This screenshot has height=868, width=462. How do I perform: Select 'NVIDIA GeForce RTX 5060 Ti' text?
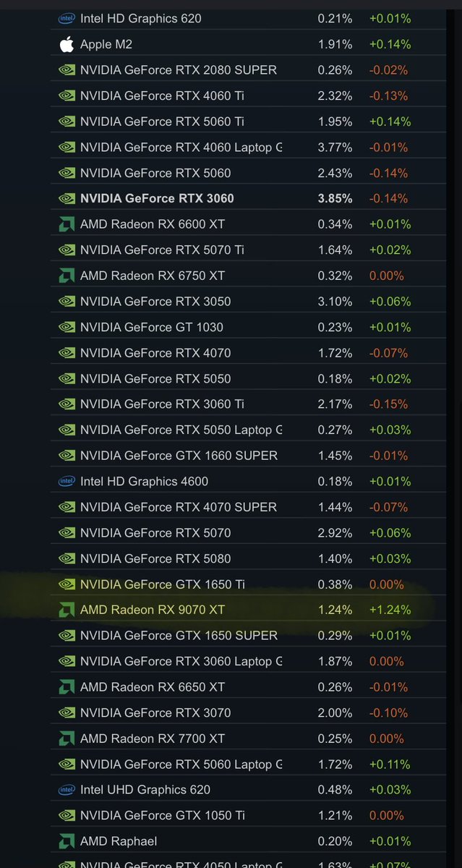coord(163,122)
